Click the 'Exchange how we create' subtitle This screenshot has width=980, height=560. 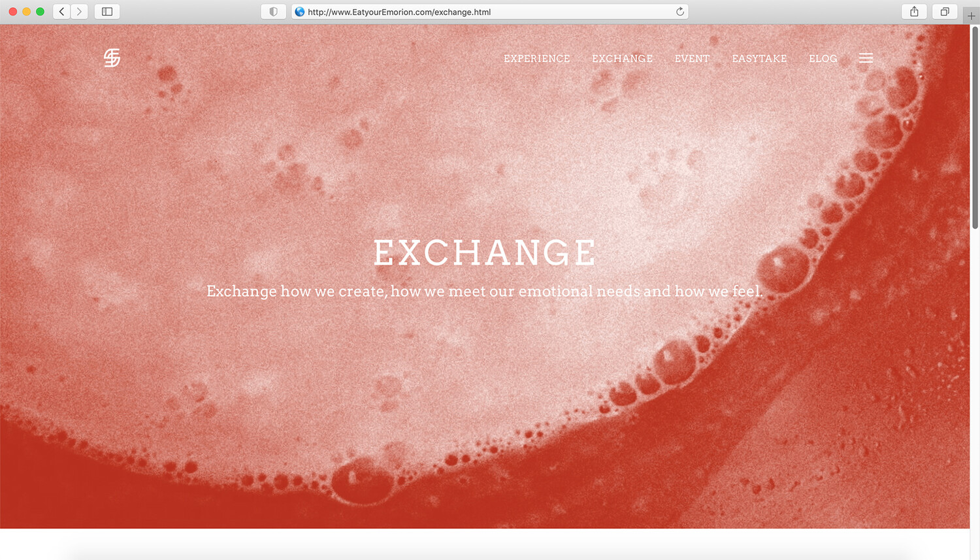click(x=485, y=291)
